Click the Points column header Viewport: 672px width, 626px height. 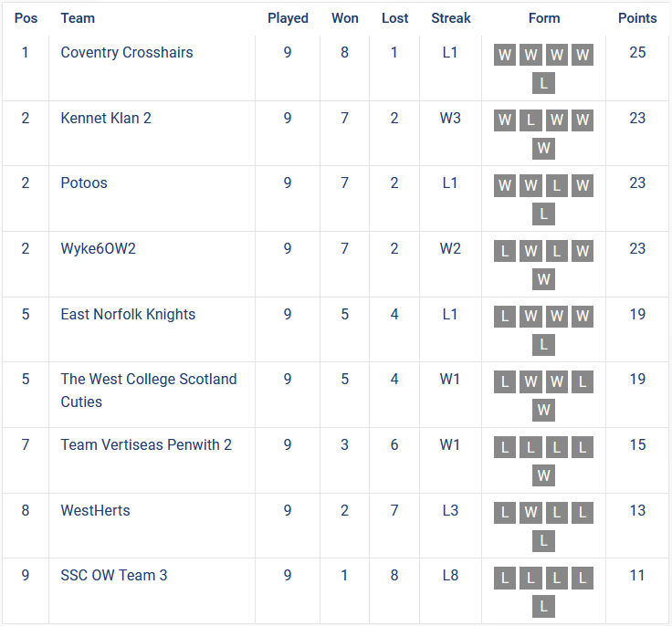[x=637, y=17]
